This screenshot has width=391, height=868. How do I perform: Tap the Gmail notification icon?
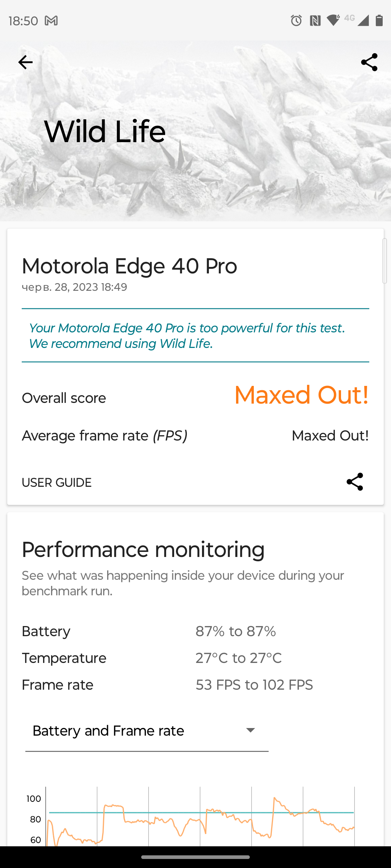51,21
